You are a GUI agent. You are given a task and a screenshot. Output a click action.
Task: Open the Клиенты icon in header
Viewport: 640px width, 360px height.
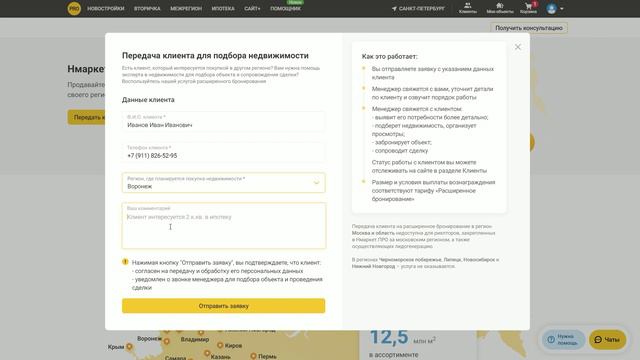pyautogui.click(x=468, y=8)
